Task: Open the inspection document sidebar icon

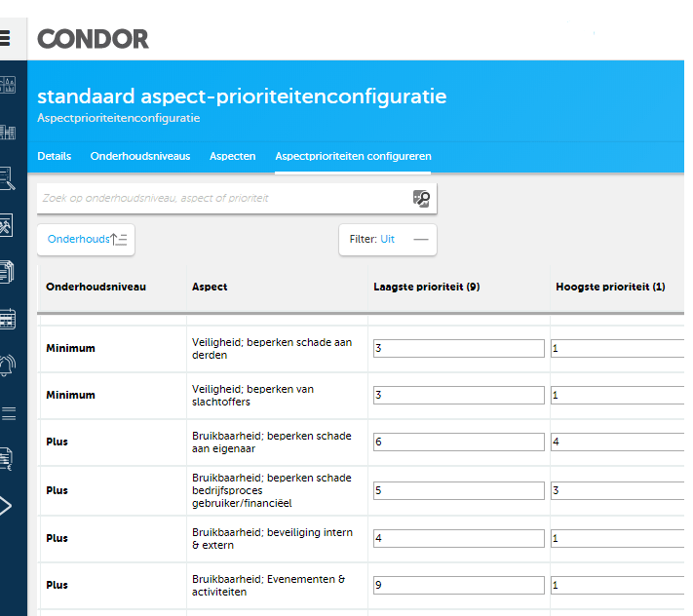Action: (x=8, y=178)
